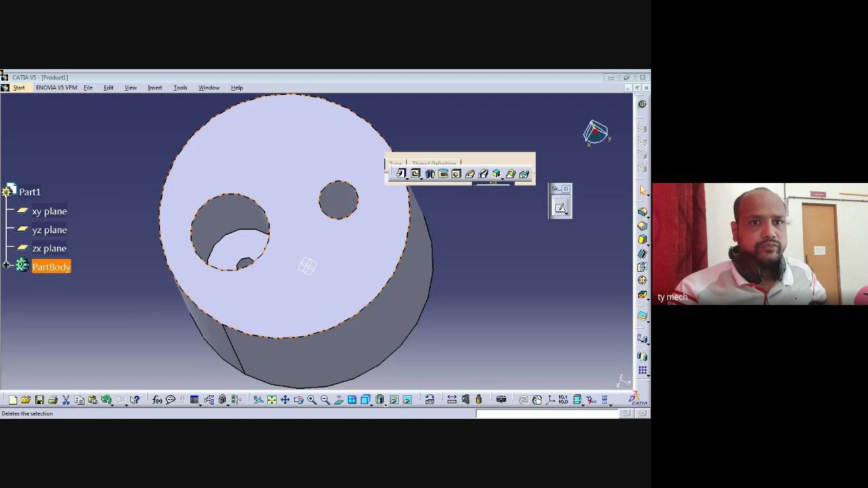The height and width of the screenshot is (488, 868).
Task: Click the New file icon
Action: pos(13,400)
